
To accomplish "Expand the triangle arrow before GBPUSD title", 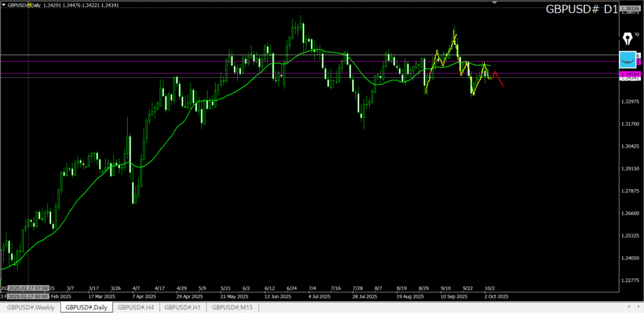I will [4, 5].
